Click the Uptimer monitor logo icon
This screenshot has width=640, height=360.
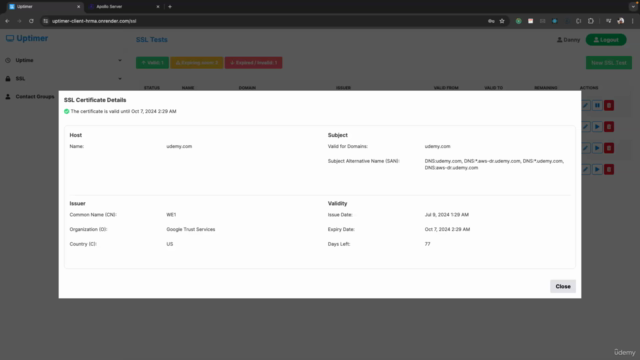[10, 38]
